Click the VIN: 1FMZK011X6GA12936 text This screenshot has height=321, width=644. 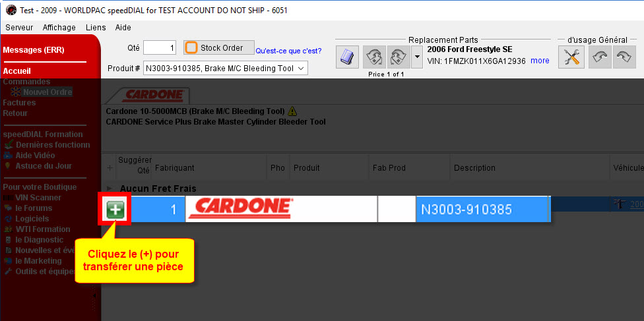tap(476, 61)
